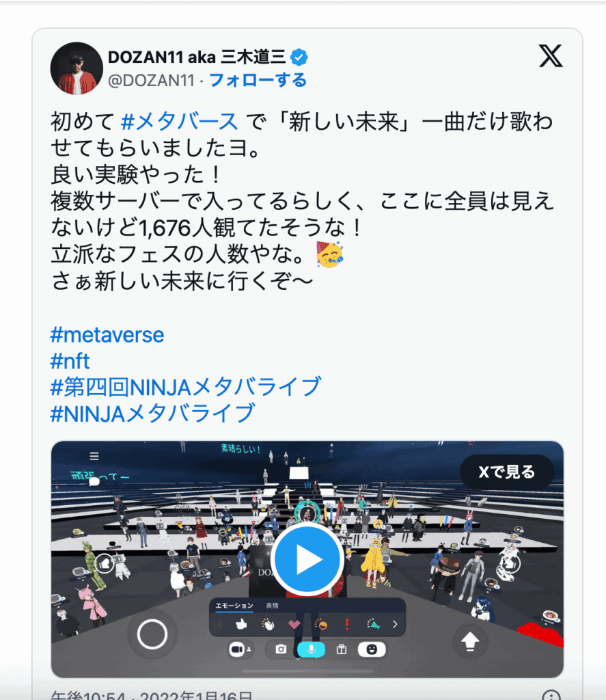Send the thumbs-up emote

pyautogui.click(x=241, y=623)
